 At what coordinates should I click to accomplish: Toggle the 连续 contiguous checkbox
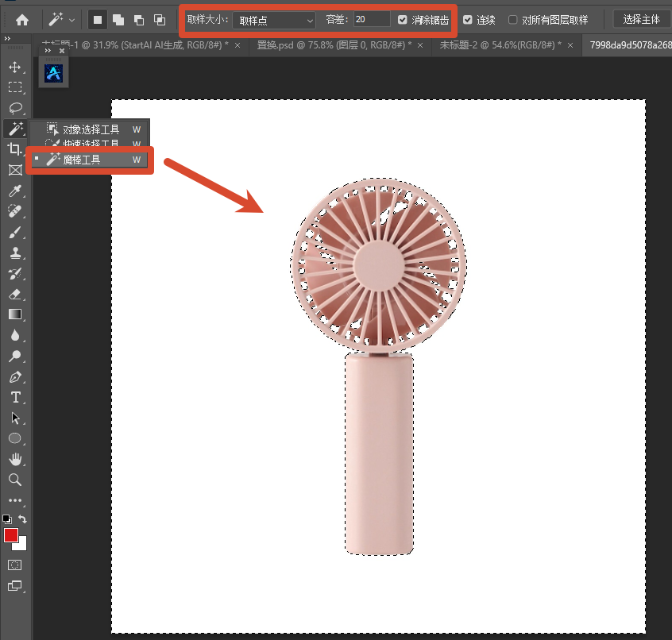point(468,20)
